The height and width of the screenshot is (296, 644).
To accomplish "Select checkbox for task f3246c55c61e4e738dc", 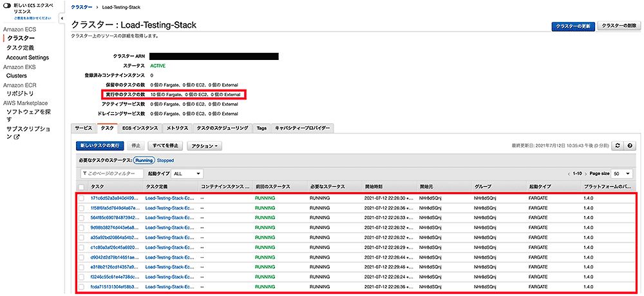I will coord(81,277).
